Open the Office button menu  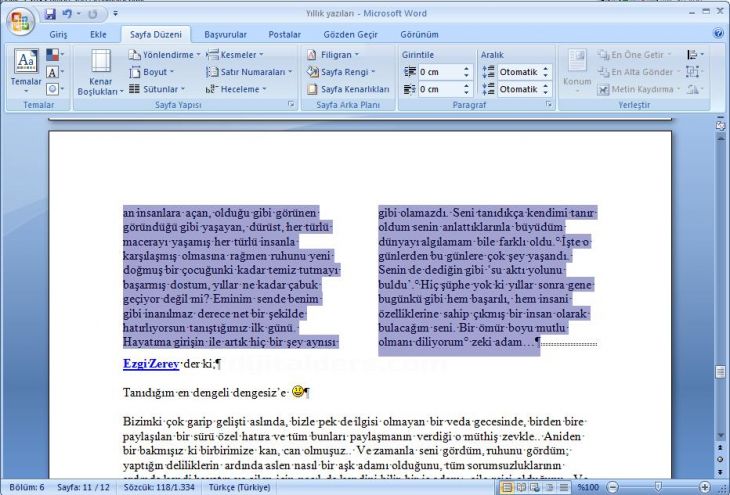pos(20,21)
